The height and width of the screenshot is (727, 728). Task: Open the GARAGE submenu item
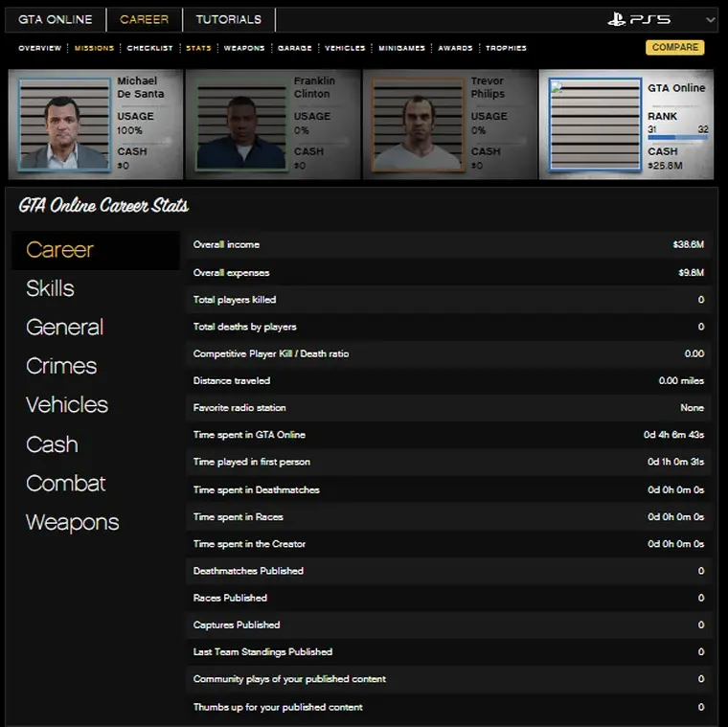tap(295, 48)
